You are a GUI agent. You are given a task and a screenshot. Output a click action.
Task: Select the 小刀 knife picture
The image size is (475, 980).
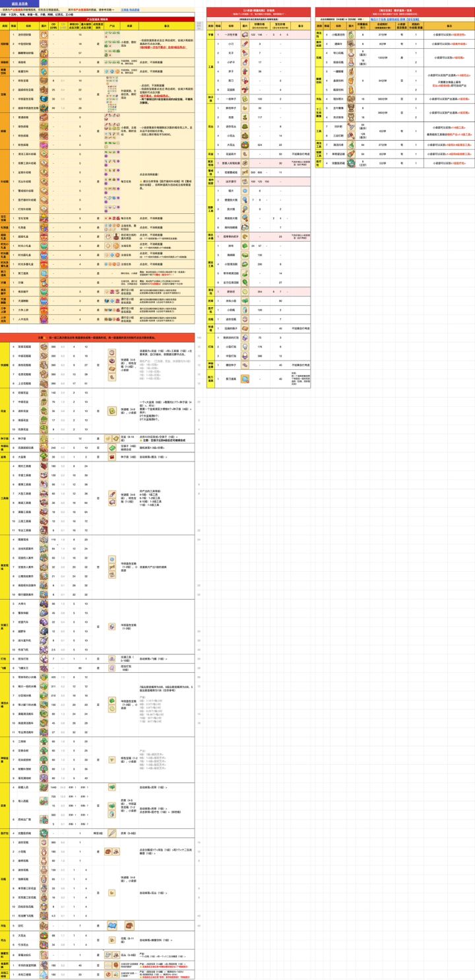(x=243, y=44)
